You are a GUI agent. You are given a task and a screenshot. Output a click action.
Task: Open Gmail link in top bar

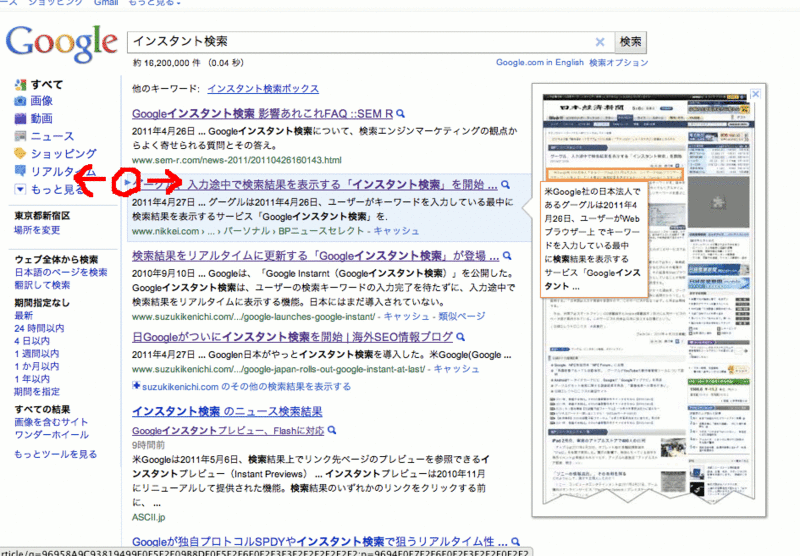[106, 3]
